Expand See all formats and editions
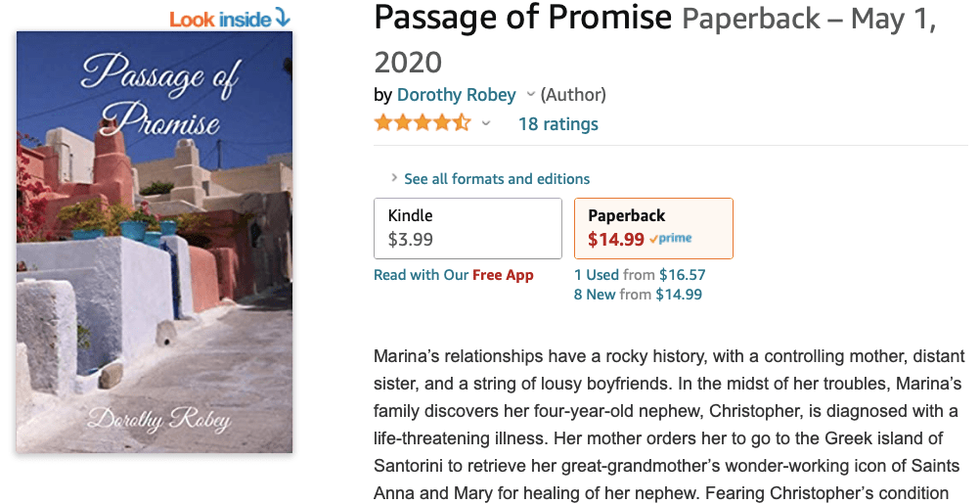The image size is (980, 504). [x=497, y=179]
